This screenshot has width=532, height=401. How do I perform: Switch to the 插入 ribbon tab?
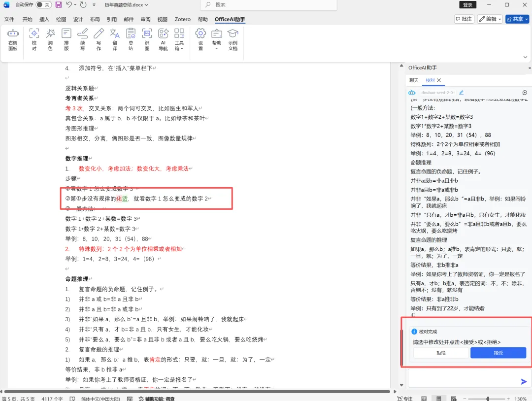[44, 19]
